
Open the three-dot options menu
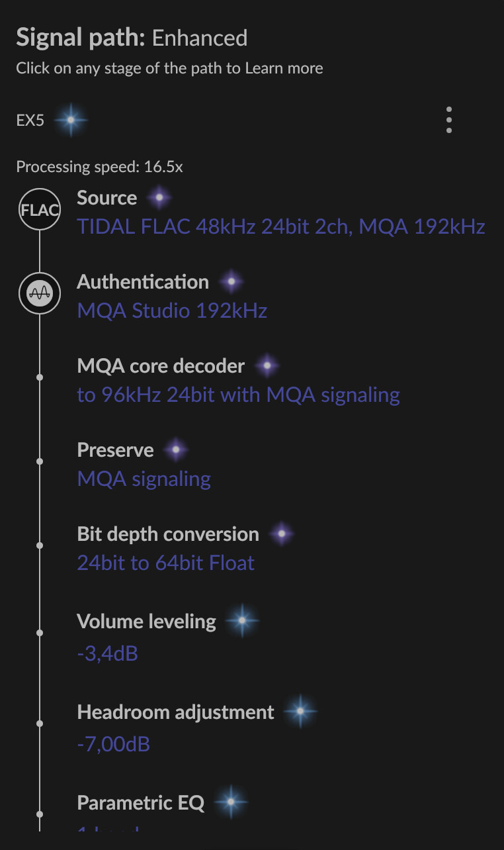click(449, 120)
